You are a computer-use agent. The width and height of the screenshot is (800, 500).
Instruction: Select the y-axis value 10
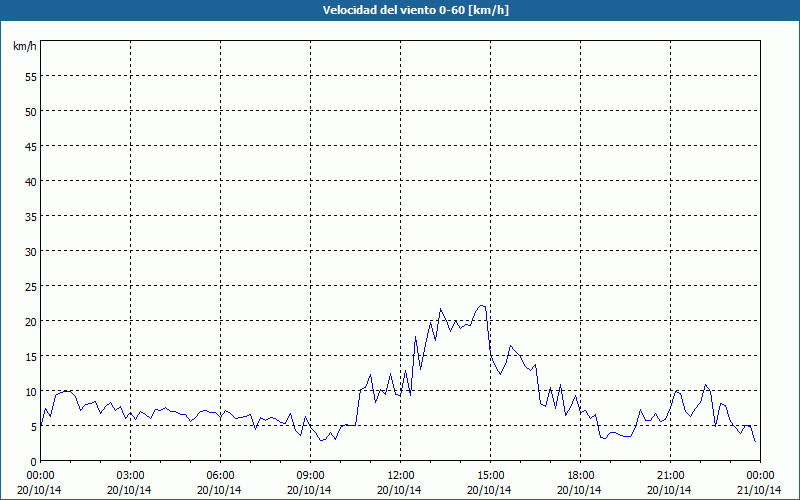point(31,392)
